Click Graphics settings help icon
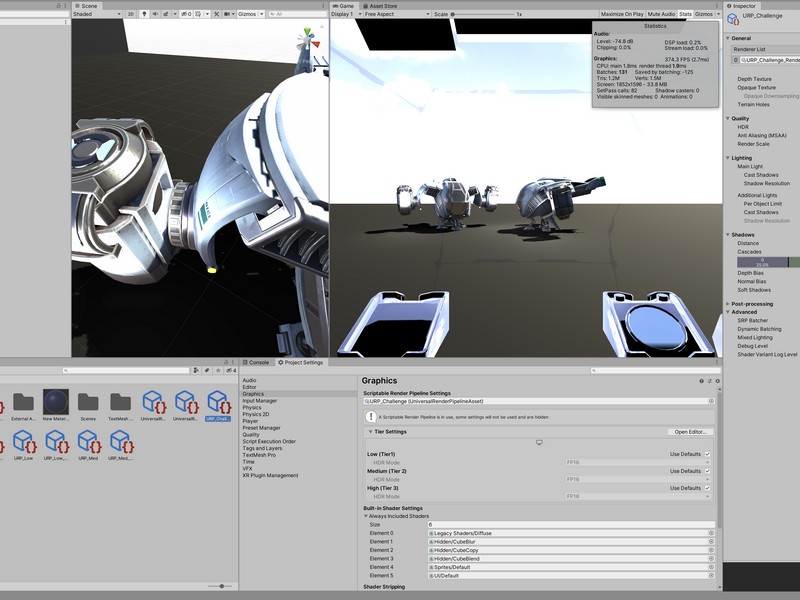Viewport: 800px width, 600px height. coord(702,381)
